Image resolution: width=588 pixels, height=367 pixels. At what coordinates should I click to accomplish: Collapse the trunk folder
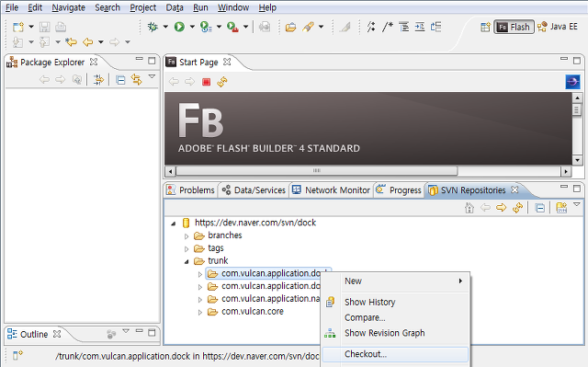pyautogui.click(x=187, y=262)
